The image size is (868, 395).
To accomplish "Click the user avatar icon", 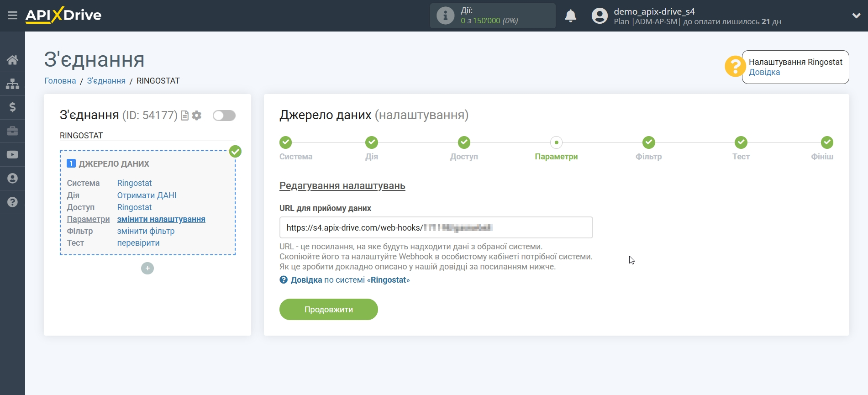I will (600, 16).
